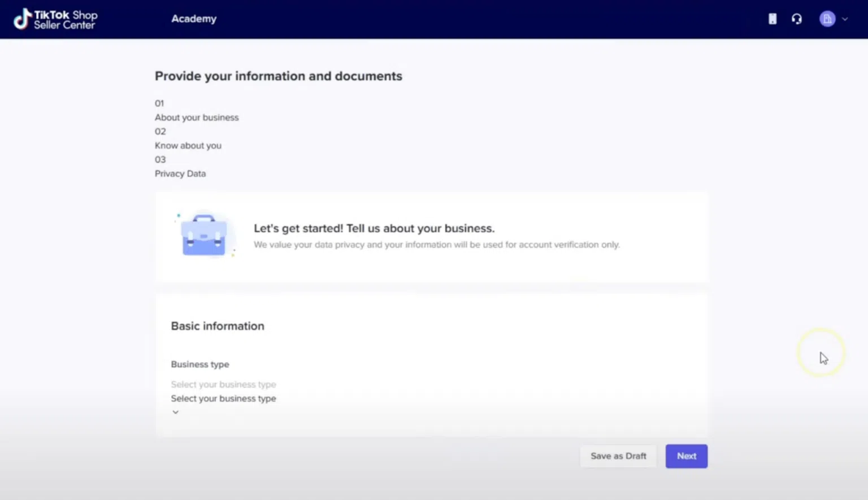Click the 'Let's get started!' headline text
The height and width of the screenshot is (500, 868).
[374, 228]
